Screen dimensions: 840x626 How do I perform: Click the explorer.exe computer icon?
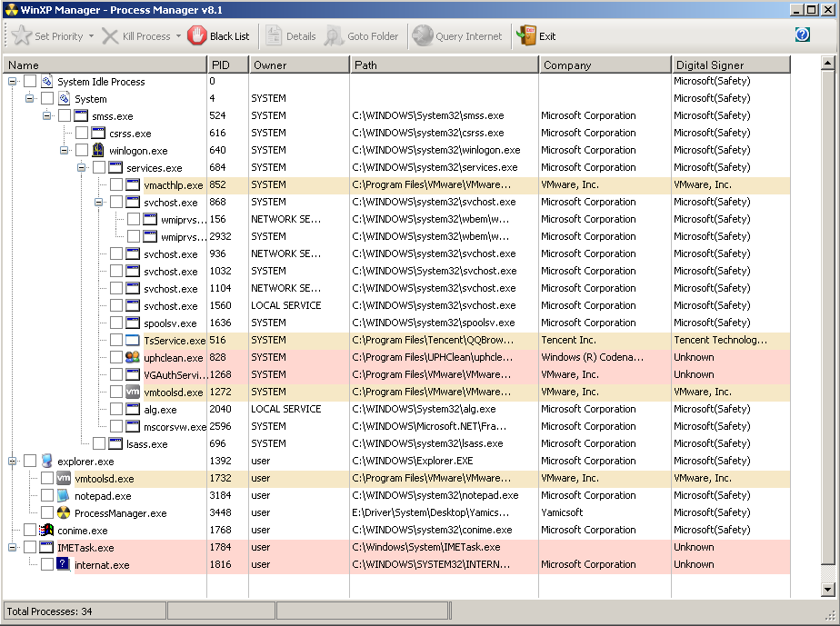pos(46,462)
